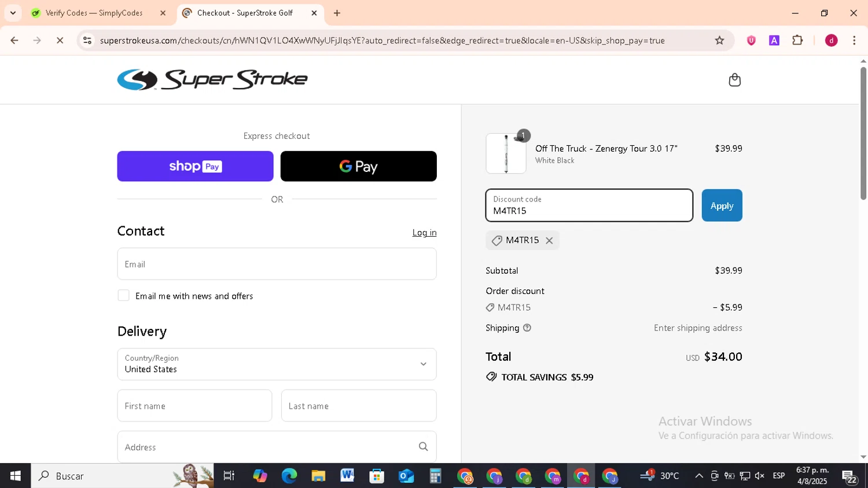
Task: View site information icon in the address bar
Action: coord(87,41)
